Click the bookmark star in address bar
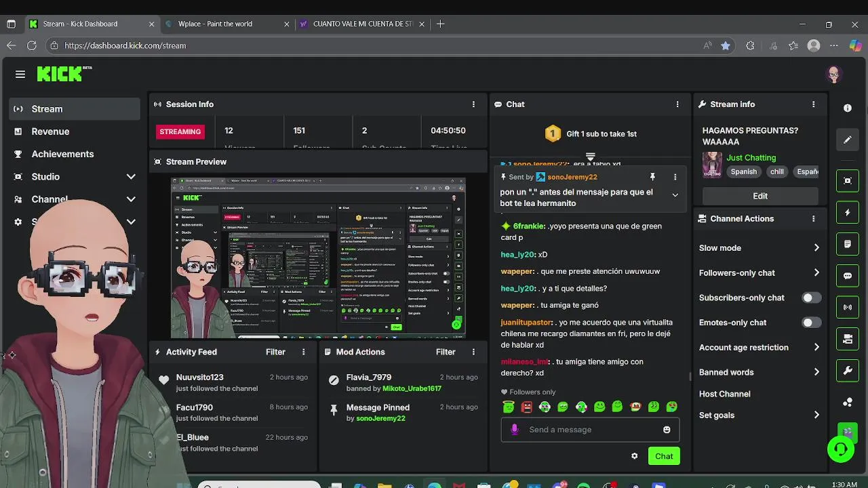Screen dimensions: 868x488 tap(726, 45)
